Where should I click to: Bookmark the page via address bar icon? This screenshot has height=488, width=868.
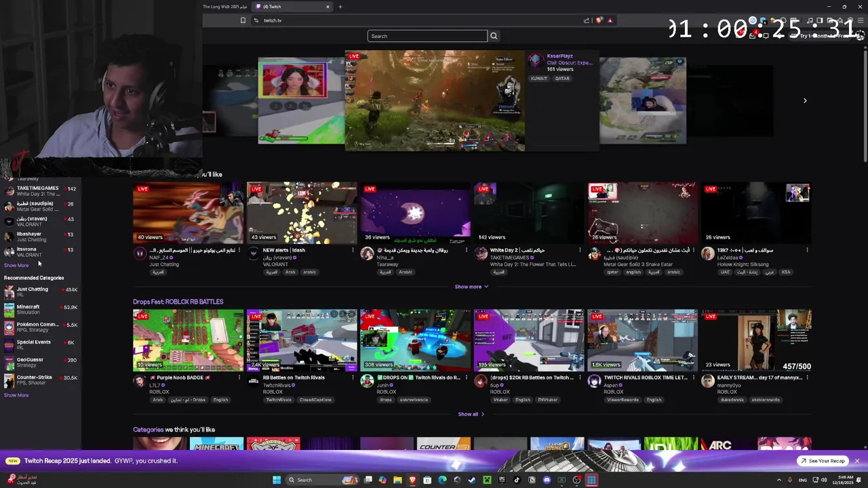243,20
